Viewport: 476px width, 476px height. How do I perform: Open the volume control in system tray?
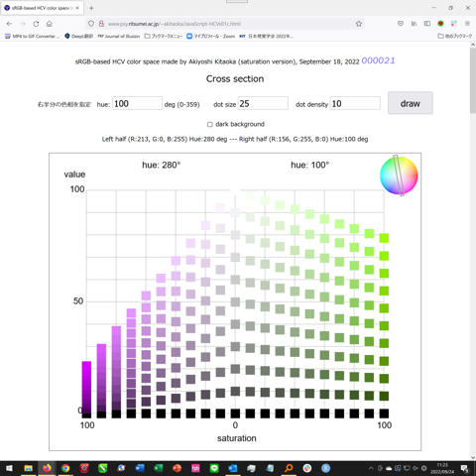coord(416,468)
